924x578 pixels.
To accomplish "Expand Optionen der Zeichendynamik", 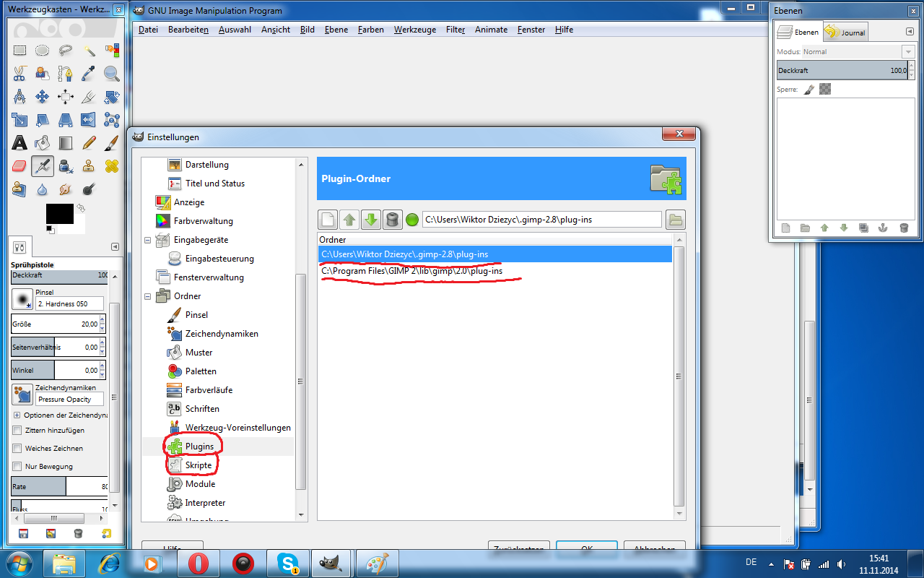I will [17, 415].
